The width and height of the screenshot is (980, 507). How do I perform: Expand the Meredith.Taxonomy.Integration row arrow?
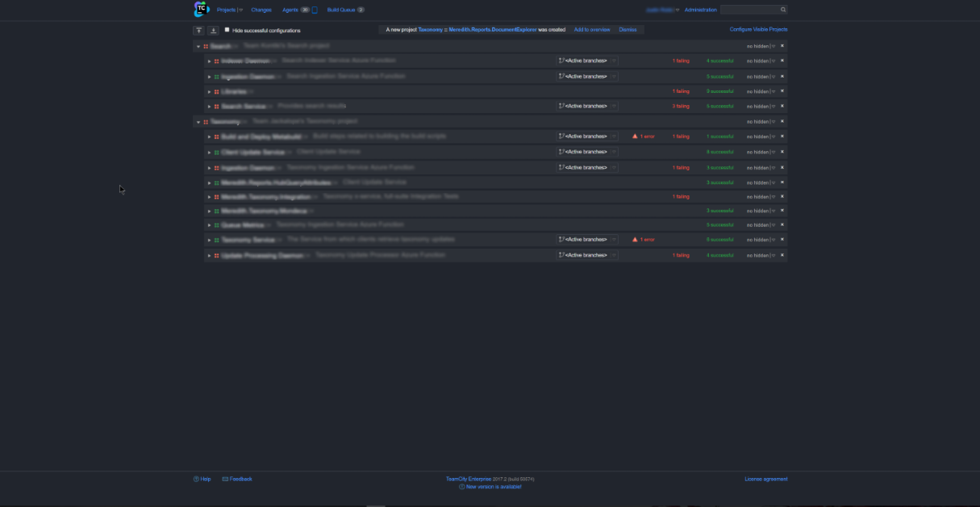tap(210, 197)
